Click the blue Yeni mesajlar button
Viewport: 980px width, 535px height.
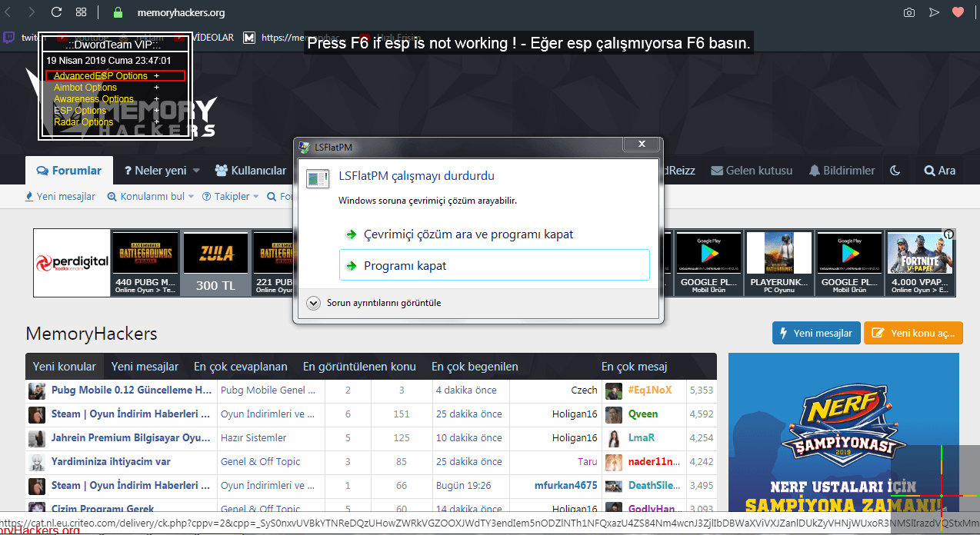(816, 333)
